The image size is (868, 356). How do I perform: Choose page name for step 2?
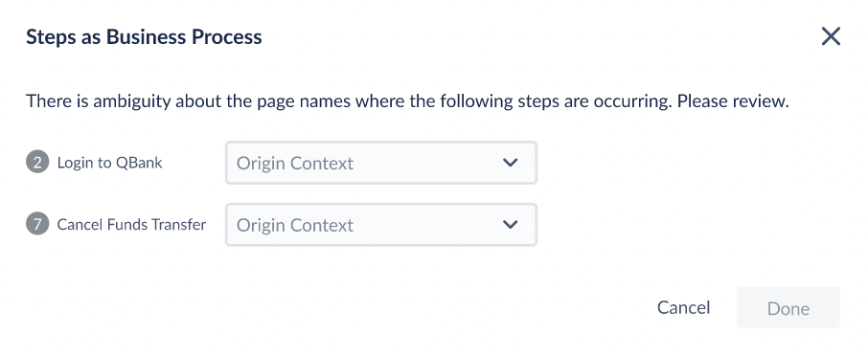tap(381, 163)
